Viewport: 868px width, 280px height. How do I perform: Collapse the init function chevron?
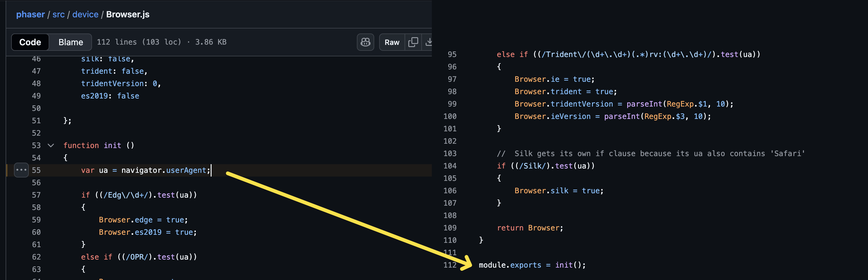click(x=51, y=146)
